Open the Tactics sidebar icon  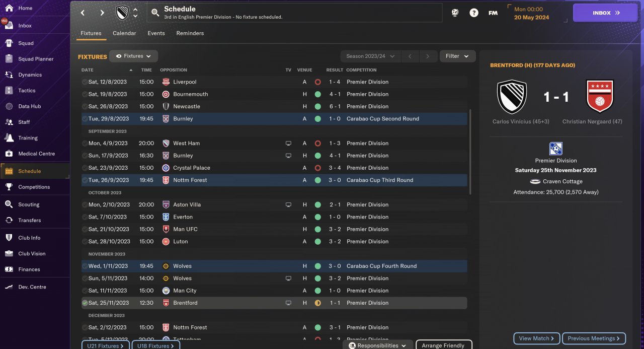tap(9, 91)
